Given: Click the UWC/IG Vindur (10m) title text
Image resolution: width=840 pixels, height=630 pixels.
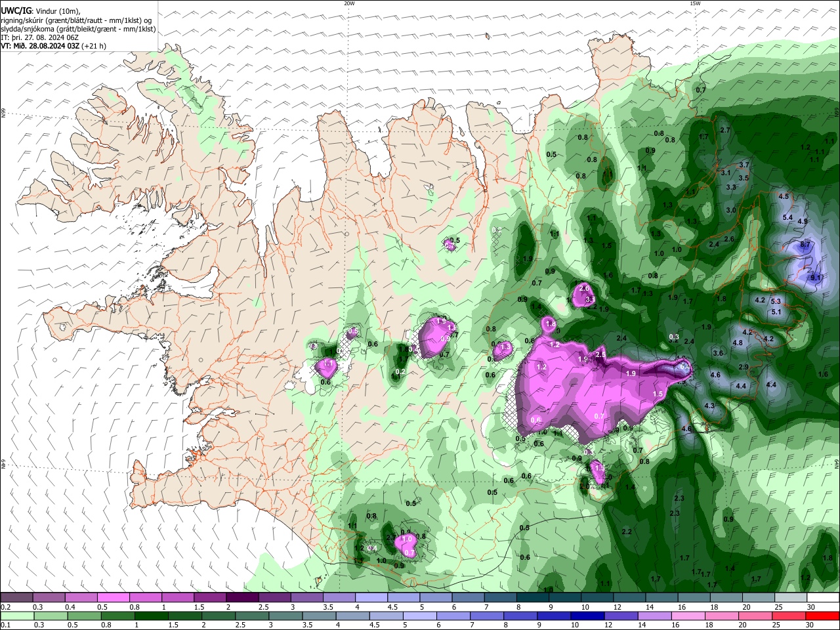Looking at the screenshot, I should click(41, 11).
